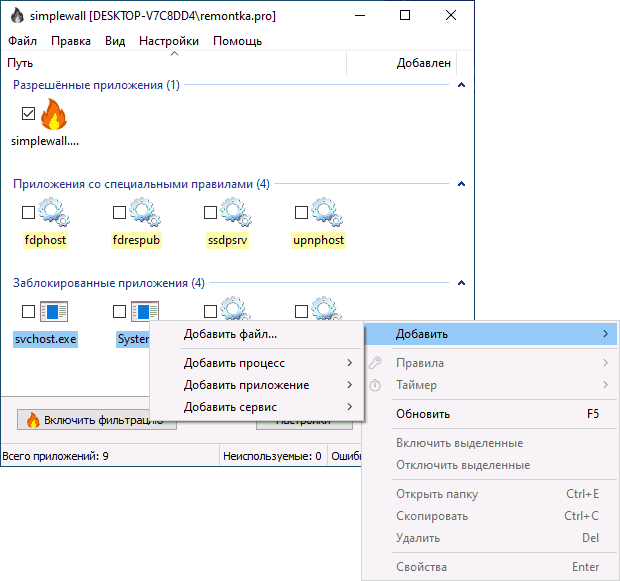Expand the Добавить сервис submenu
Screen dimensions: 620x581
[257, 407]
